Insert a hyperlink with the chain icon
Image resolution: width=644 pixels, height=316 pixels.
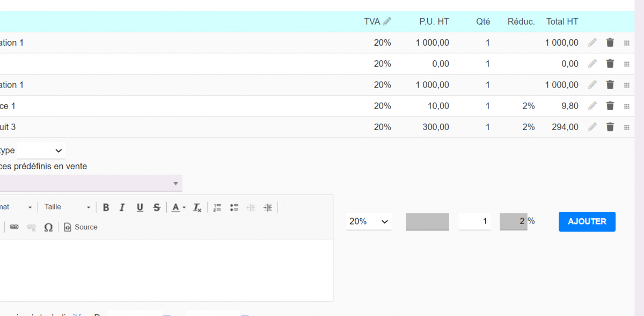14,227
